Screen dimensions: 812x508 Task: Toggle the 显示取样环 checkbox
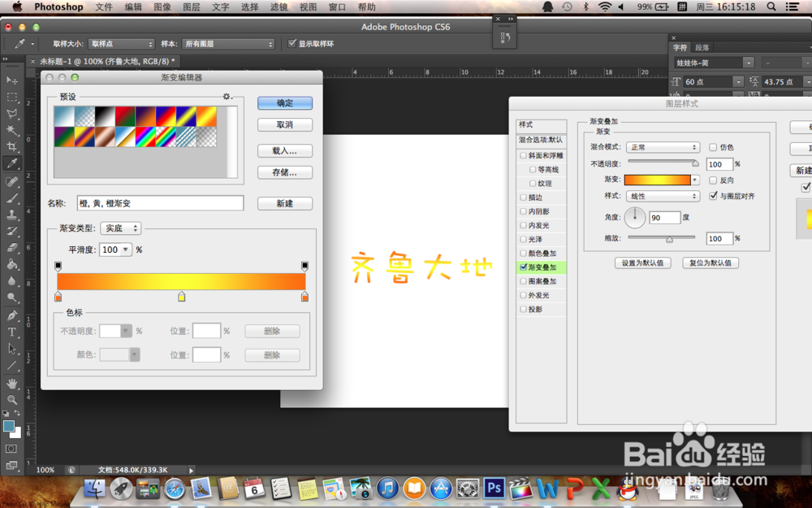pyautogui.click(x=292, y=44)
